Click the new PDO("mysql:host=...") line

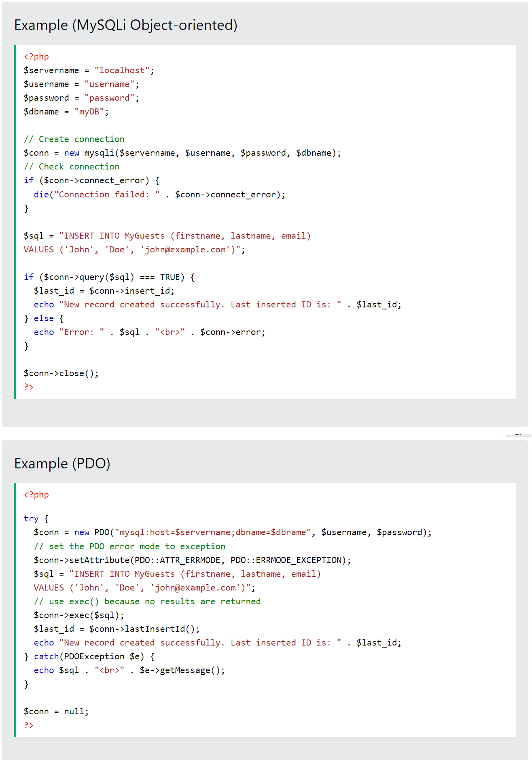(x=232, y=532)
